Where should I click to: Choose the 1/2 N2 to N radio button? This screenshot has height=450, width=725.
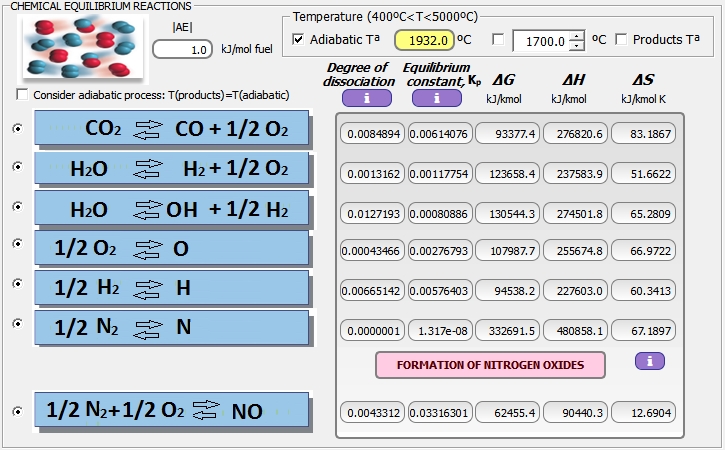pos(17,323)
